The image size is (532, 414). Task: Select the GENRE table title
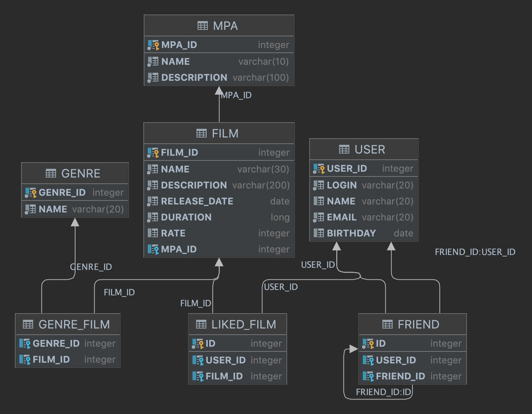[81, 174]
